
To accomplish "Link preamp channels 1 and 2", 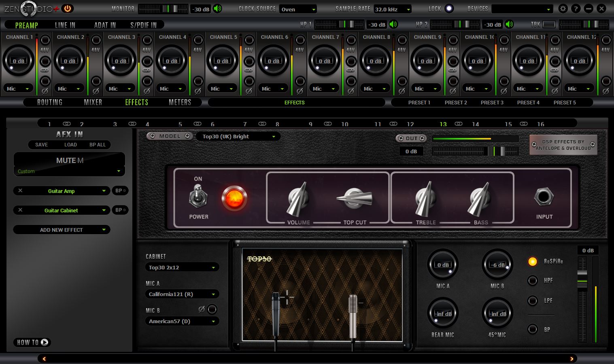I will (45, 70).
